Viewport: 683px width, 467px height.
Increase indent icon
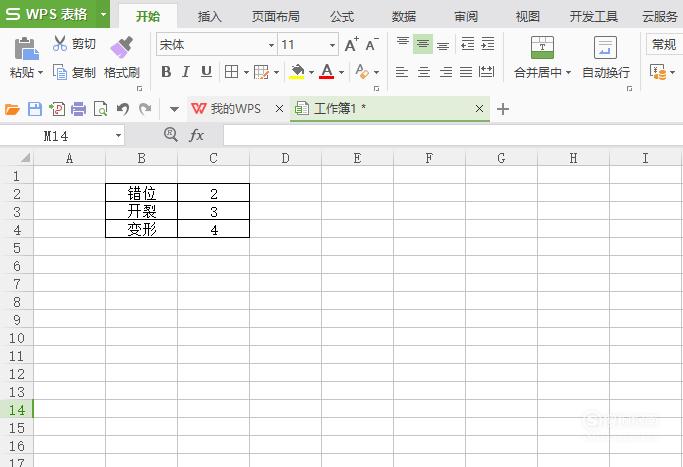pos(487,44)
